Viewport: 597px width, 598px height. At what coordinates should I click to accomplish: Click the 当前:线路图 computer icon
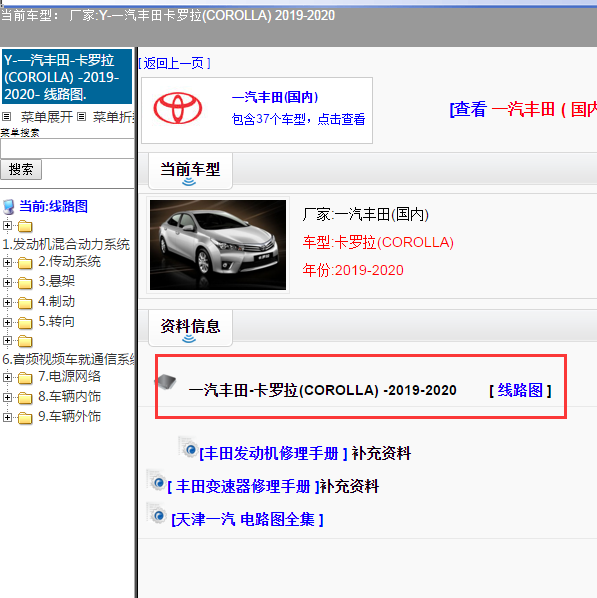pos(8,207)
